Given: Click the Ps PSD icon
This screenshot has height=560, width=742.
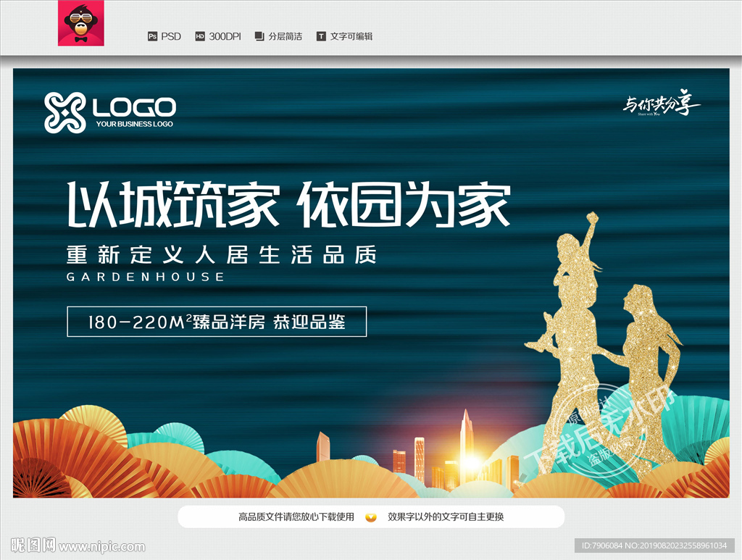Looking at the screenshot, I should coord(152,36).
